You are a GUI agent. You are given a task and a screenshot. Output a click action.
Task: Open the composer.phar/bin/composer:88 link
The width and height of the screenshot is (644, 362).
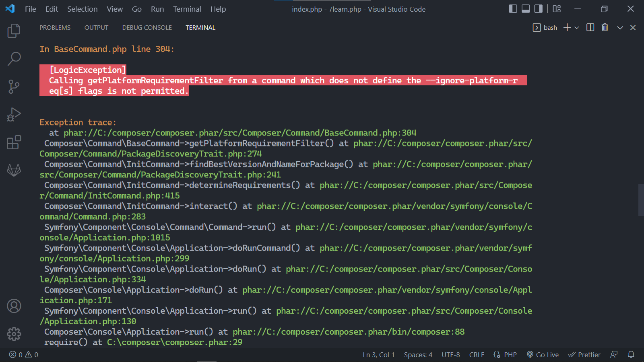349,332
